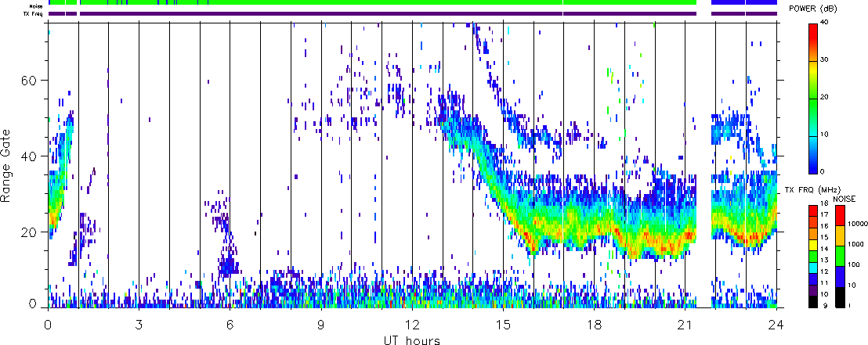The height and width of the screenshot is (345, 868).
Task: Pick the purple 10 MHz swatch in TX FRQ legend
Action: pyautogui.click(x=813, y=290)
